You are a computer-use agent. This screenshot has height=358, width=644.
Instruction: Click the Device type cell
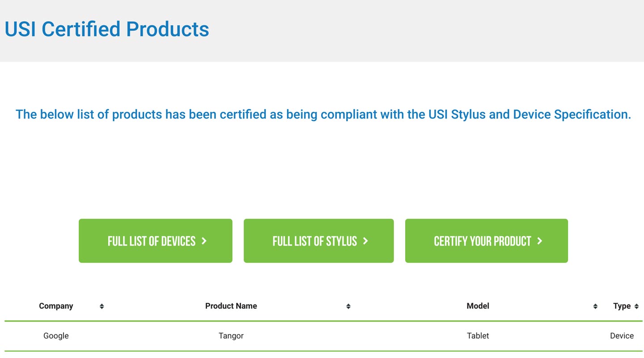[622, 336]
